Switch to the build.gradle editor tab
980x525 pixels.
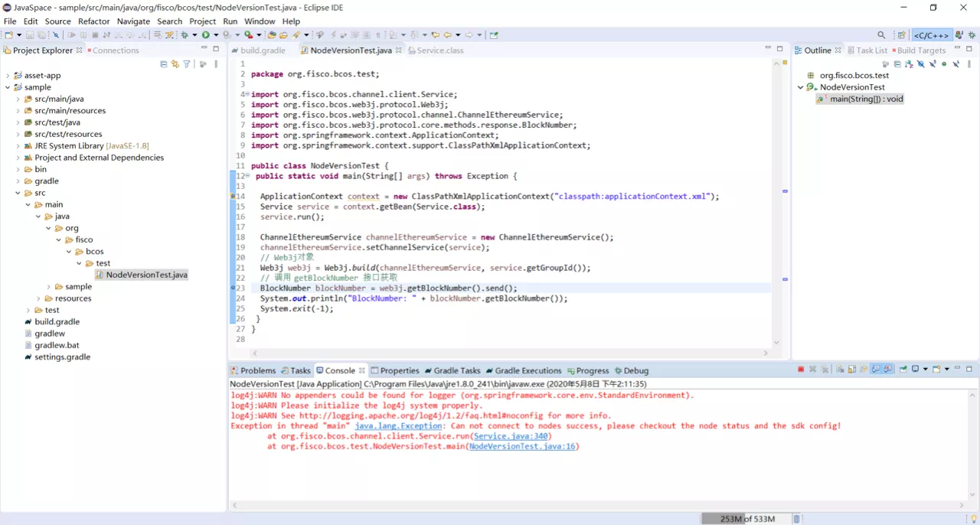[257, 51]
